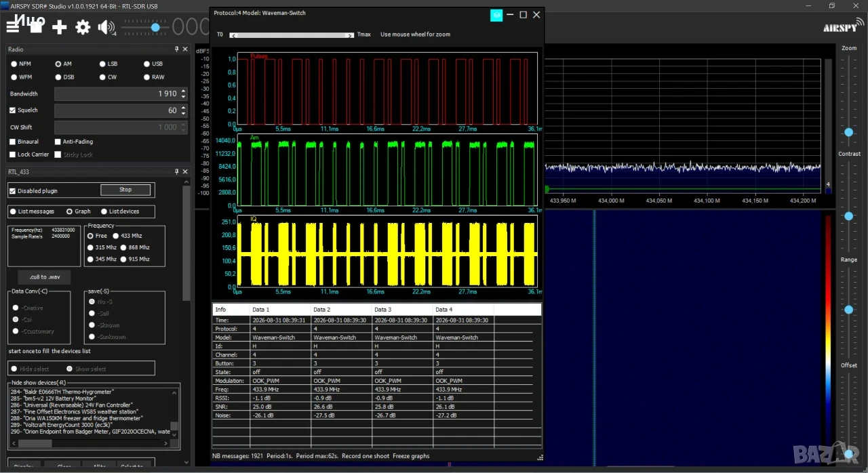This screenshot has height=473, width=868.
Task: Increase the Squelch value with the up arrow
Action: (x=183, y=107)
